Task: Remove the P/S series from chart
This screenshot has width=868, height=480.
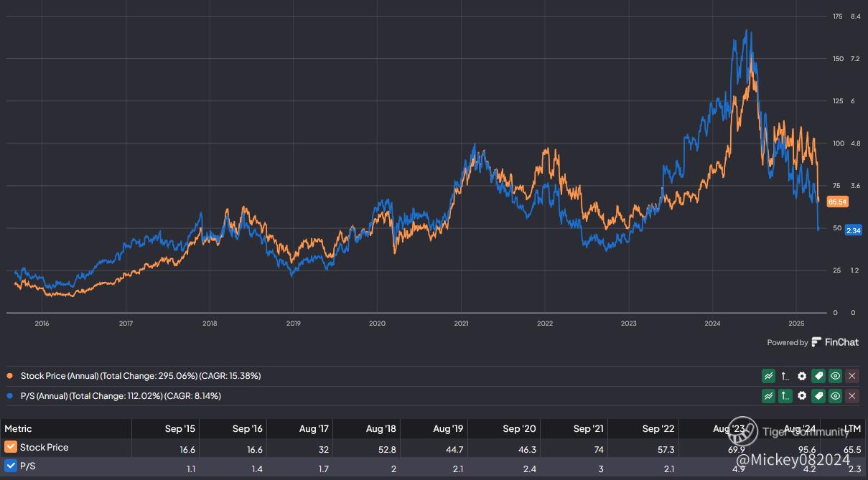Action: pyautogui.click(x=852, y=395)
